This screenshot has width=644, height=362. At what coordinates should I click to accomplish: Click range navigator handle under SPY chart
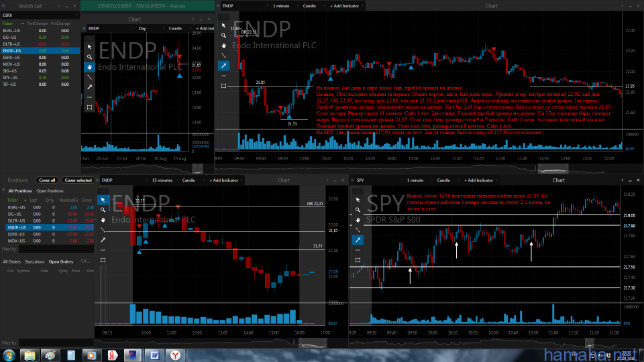coord(590,343)
